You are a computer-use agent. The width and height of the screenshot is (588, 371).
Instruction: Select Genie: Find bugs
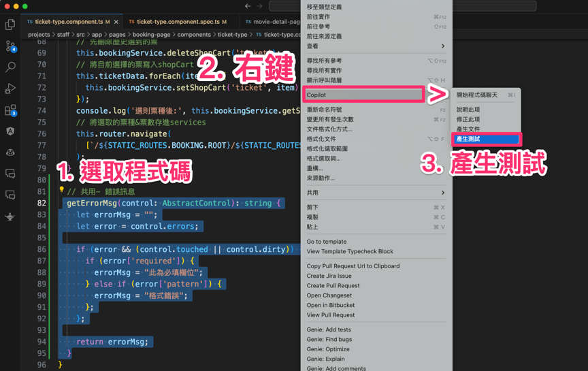click(x=376, y=339)
